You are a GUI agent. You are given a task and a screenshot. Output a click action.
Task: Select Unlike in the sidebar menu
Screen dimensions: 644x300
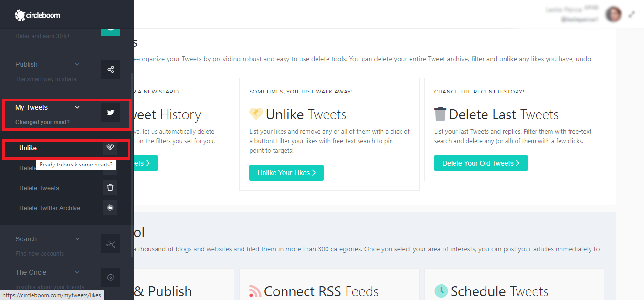[x=29, y=148]
